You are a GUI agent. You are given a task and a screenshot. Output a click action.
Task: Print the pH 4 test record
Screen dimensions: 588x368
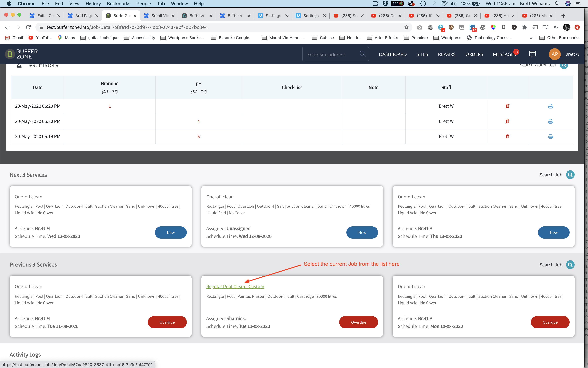click(551, 121)
